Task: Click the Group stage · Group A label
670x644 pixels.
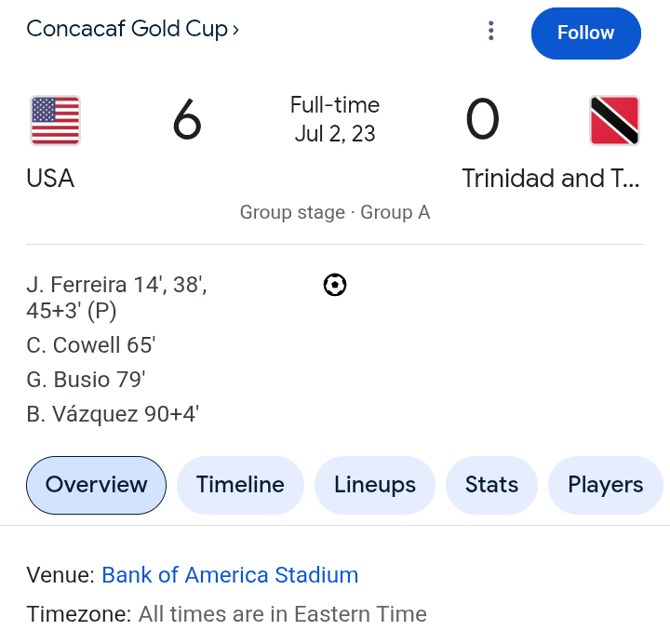Action: [335, 212]
